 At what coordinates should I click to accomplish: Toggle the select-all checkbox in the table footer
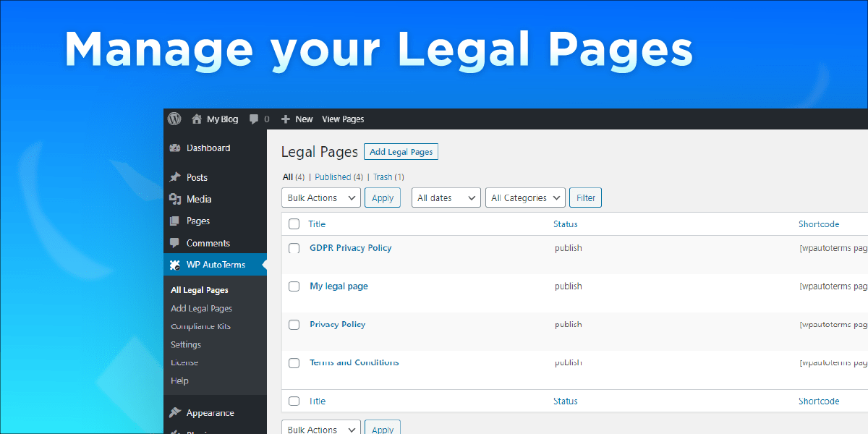[294, 401]
